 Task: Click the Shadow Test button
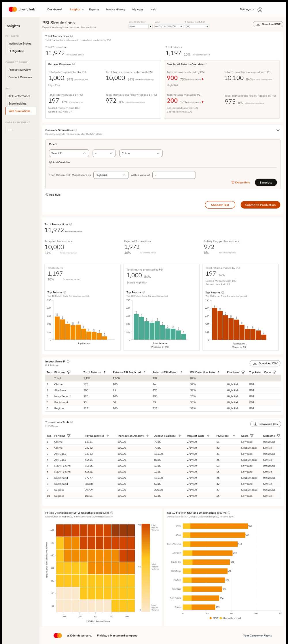pos(220,205)
